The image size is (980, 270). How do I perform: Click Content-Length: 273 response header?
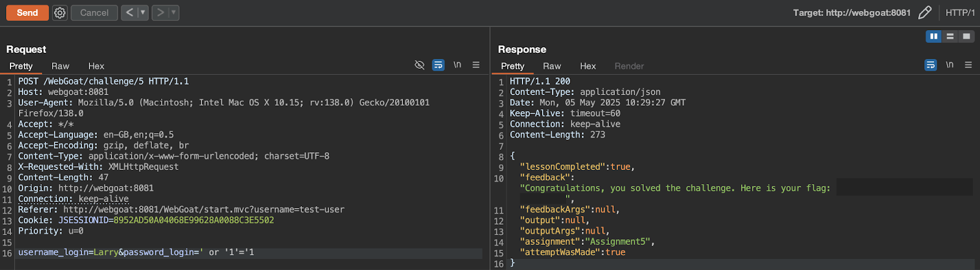click(x=557, y=134)
